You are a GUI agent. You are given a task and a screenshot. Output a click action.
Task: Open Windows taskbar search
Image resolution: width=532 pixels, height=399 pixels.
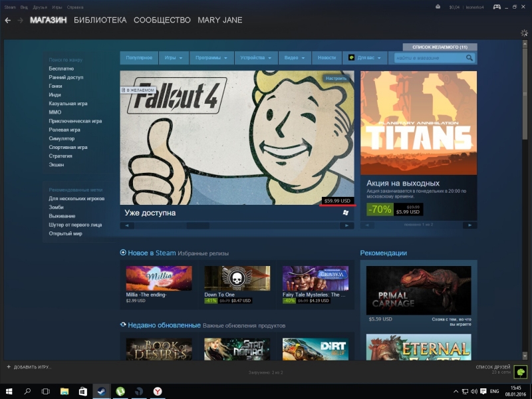pyautogui.click(x=27, y=392)
